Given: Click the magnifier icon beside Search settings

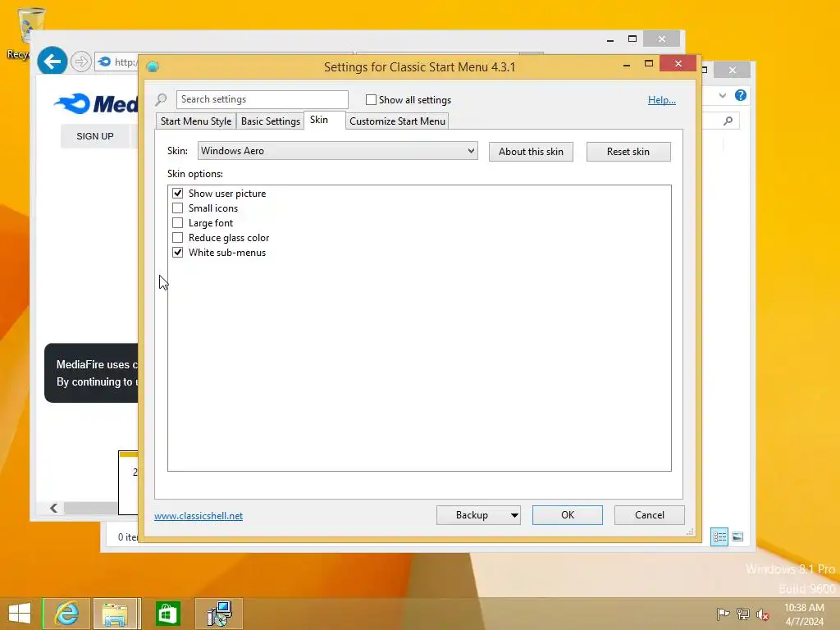Looking at the screenshot, I should [161, 99].
